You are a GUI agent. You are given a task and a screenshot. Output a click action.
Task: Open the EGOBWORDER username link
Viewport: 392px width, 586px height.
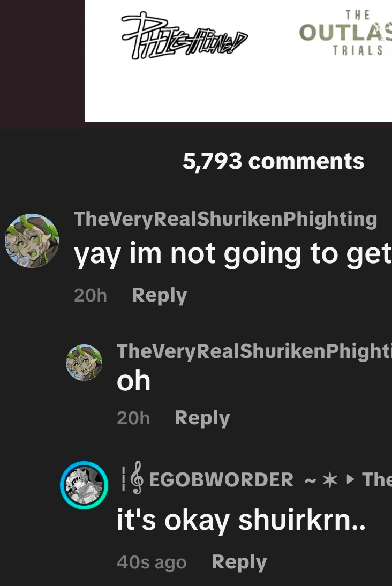tap(221, 479)
